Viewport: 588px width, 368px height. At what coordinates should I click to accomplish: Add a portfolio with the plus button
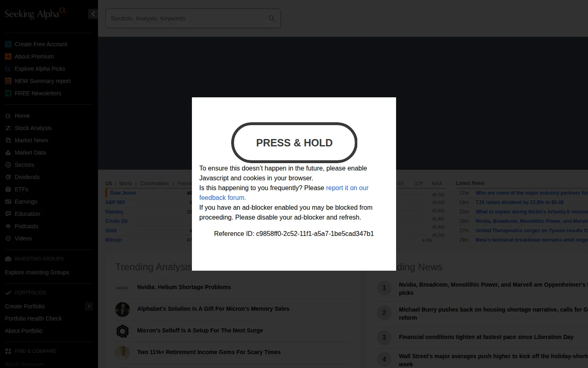[89, 306]
